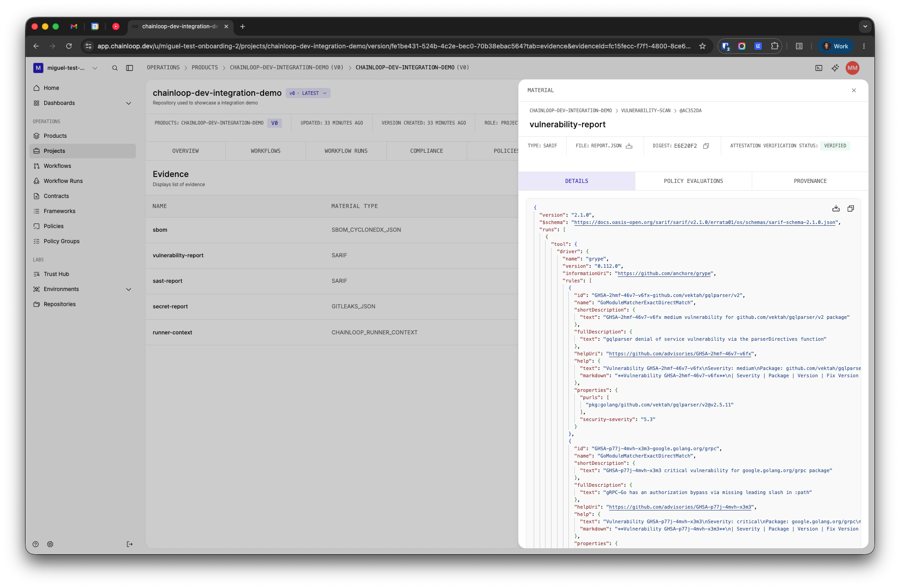Open Chrome three-dot menu

[864, 46]
